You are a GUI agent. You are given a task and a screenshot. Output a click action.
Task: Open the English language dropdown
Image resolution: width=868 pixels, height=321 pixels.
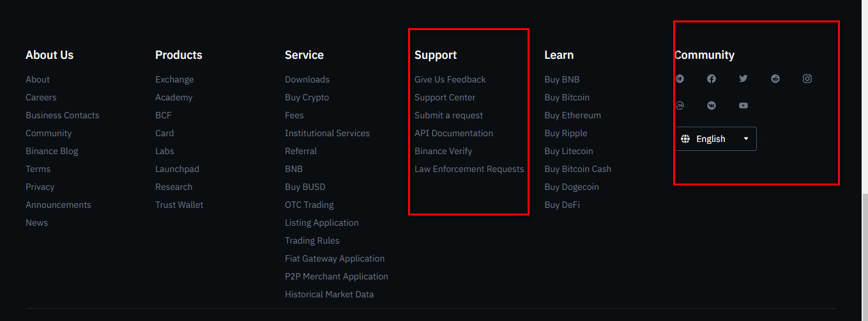715,139
